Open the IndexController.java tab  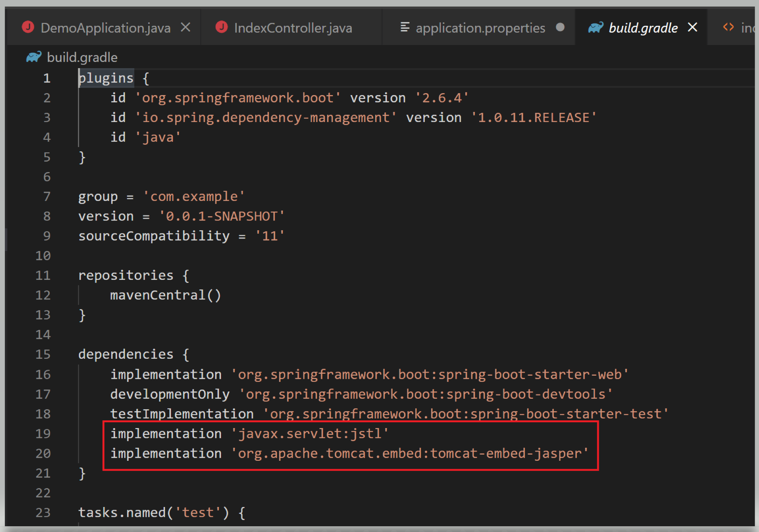293,28
